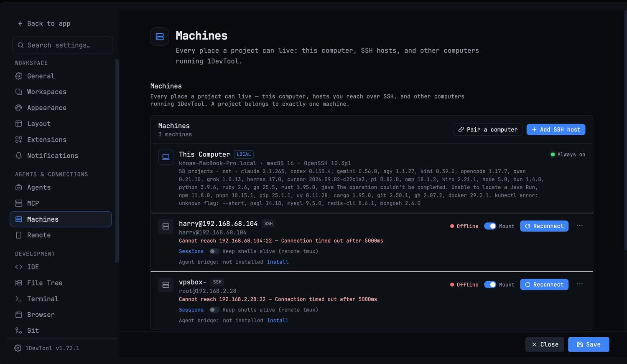Click the settings sidebar scrollbar
The height and width of the screenshot is (364, 627).
(117, 161)
